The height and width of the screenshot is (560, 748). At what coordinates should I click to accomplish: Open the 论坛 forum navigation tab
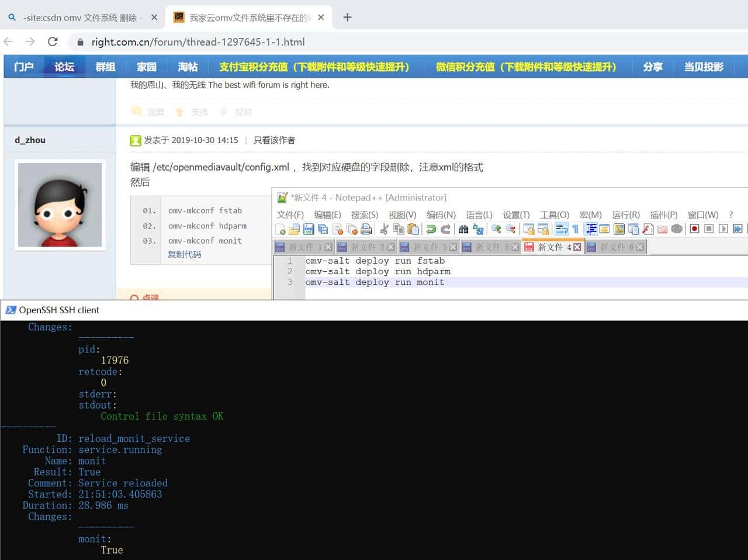click(x=64, y=67)
